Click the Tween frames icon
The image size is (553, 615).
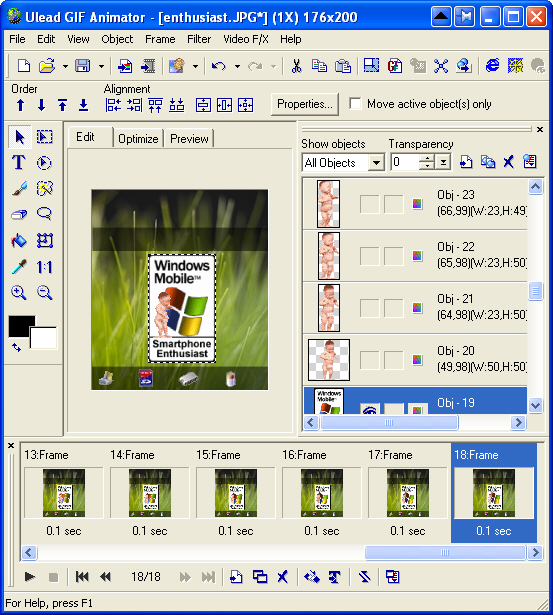pos(312,577)
